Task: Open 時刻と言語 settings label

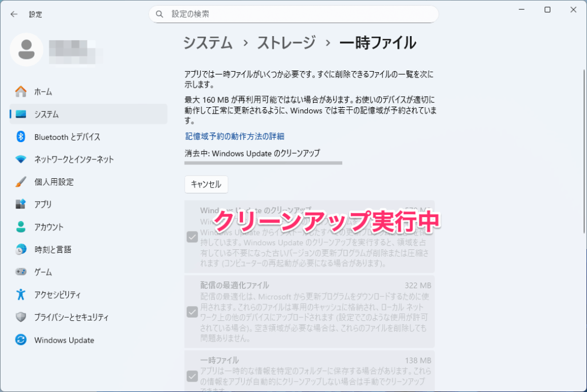Action: [53, 250]
